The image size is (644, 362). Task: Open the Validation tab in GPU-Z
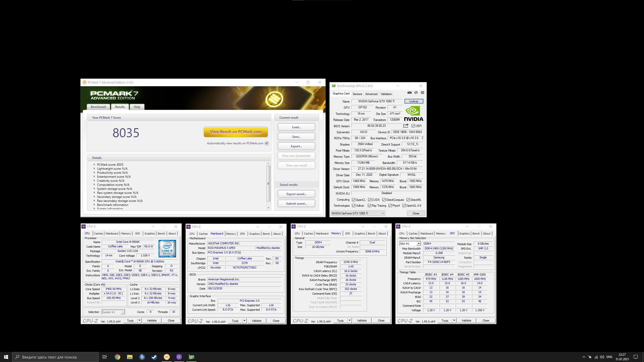pyautogui.click(x=386, y=94)
